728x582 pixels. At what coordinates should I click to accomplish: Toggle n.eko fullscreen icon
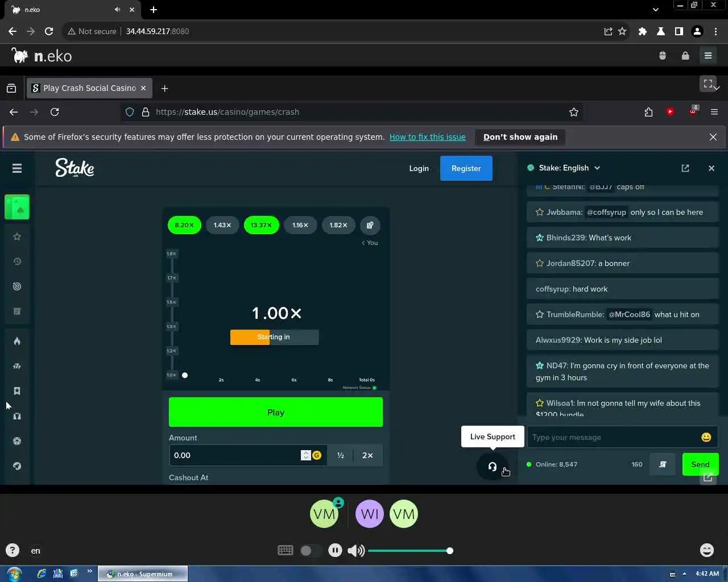click(708, 84)
